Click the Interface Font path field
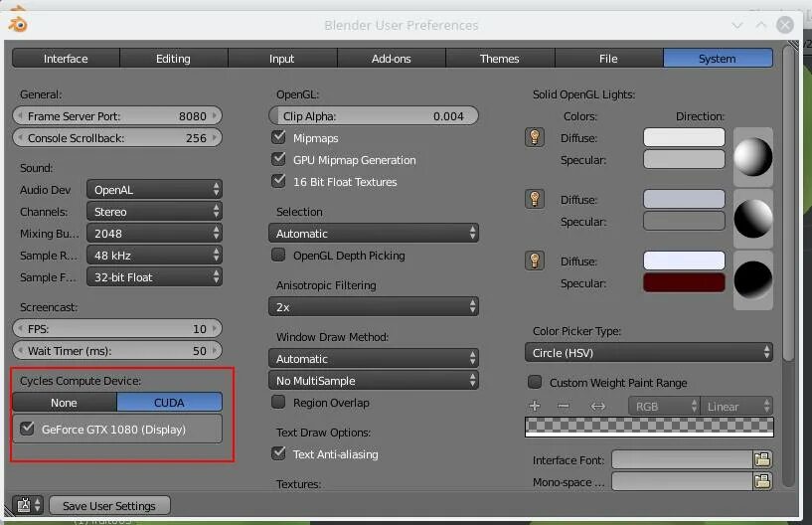 click(x=682, y=459)
